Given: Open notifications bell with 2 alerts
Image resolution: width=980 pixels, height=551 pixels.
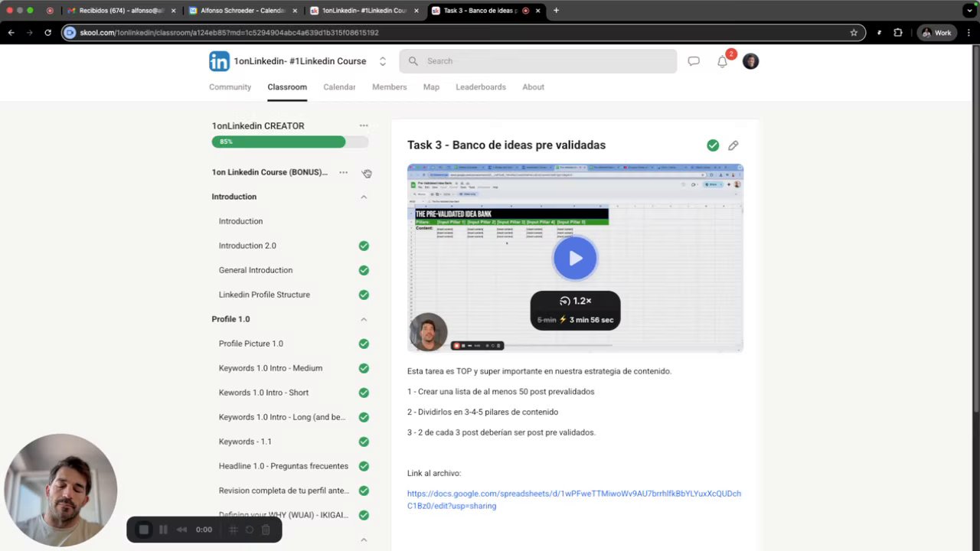Looking at the screenshot, I should click(x=723, y=61).
